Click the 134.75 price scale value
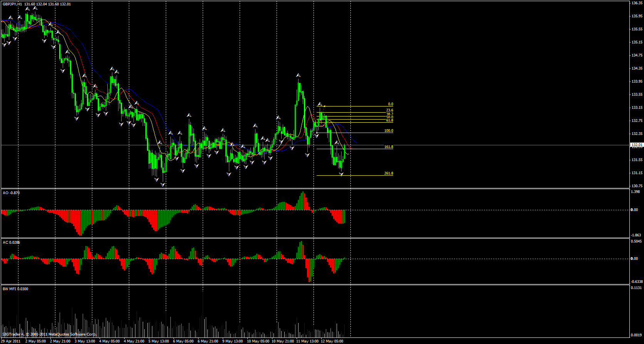The height and width of the screenshot is (344, 644). 637,55
